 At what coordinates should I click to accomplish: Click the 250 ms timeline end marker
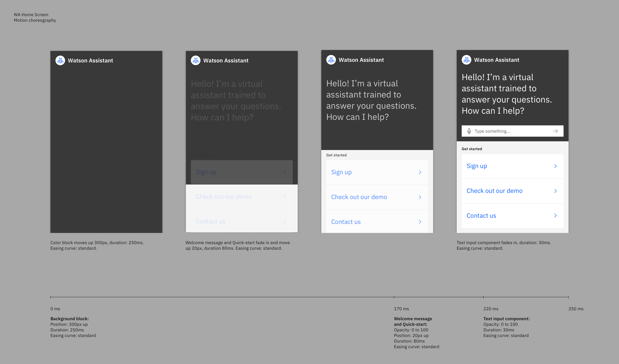(568, 297)
